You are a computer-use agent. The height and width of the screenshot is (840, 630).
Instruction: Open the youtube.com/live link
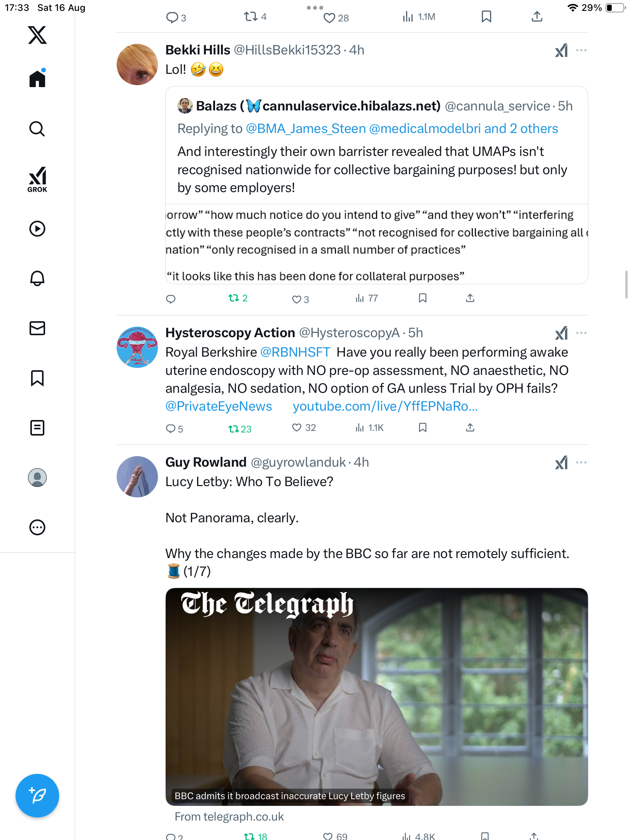(385, 406)
